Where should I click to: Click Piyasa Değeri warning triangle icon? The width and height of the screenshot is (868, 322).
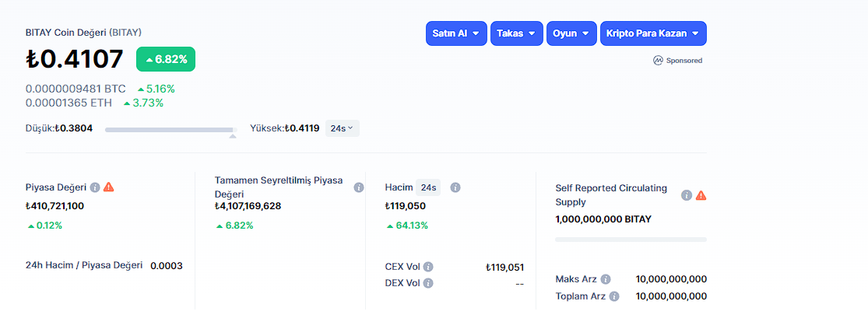pyautogui.click(x=108, y=187)
